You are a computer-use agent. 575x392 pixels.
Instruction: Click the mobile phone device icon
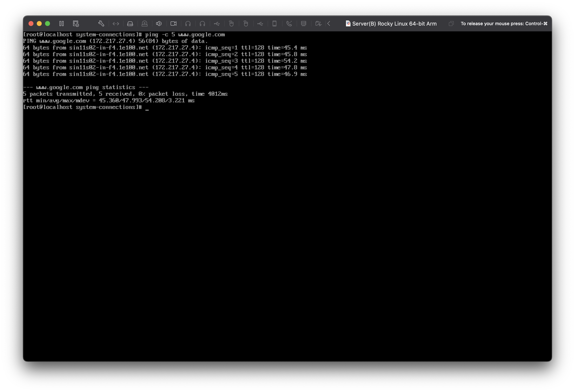point(274,24)
